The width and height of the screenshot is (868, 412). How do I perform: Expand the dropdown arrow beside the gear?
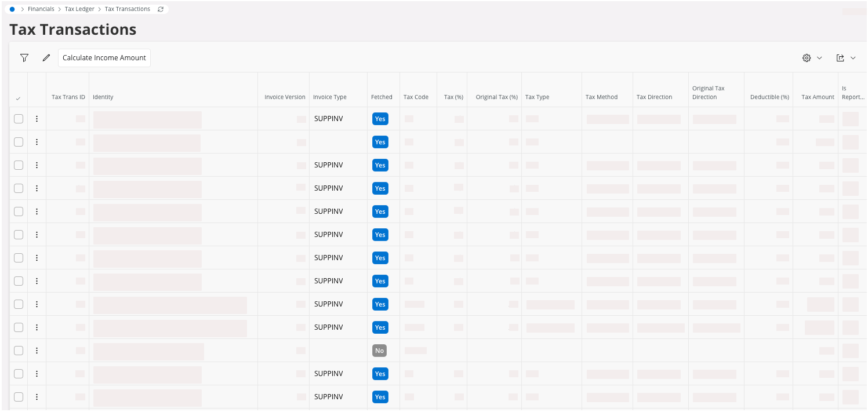point(819,58)
